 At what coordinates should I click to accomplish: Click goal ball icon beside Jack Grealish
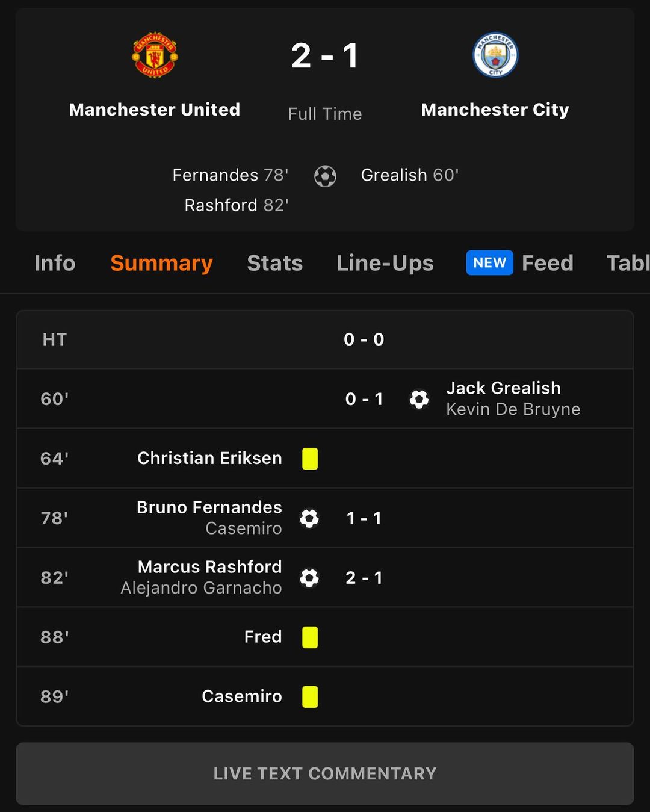(x=419, y=398)
